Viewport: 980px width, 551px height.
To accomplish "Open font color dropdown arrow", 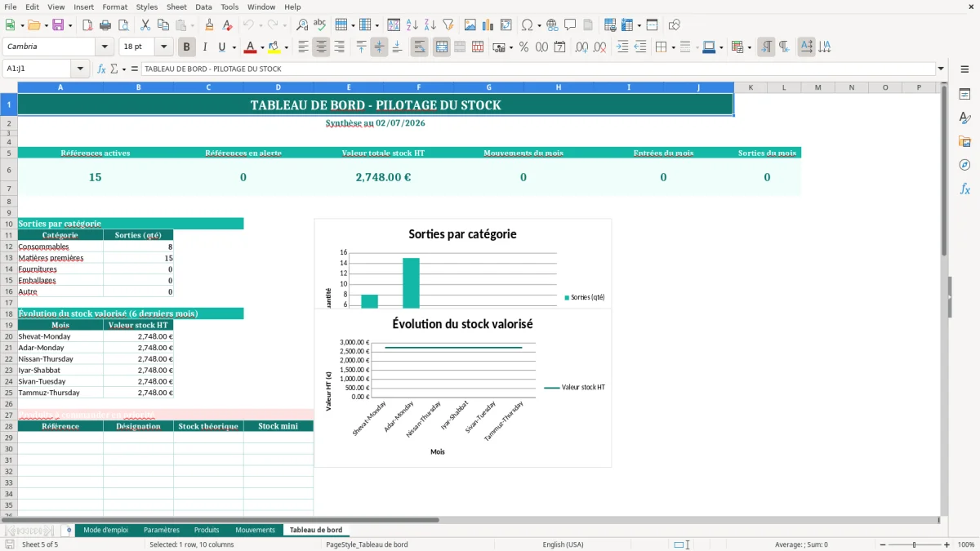I will (262, 47).
